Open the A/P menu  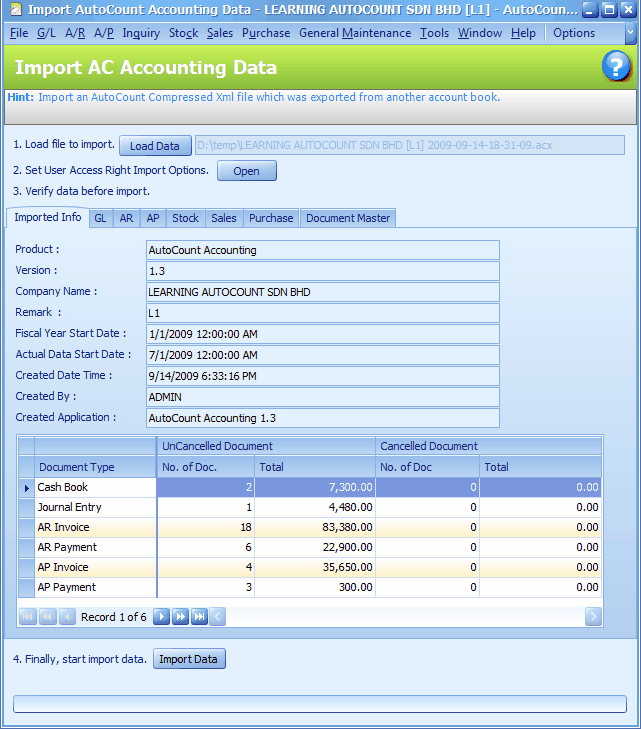pyautogui.click(x=104, y=33)
